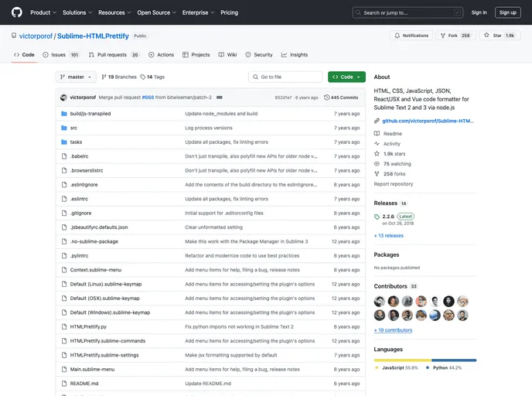Open the green Code dropdown button
The width and height of the screenshot is (532, 396).
coord(346,77)
